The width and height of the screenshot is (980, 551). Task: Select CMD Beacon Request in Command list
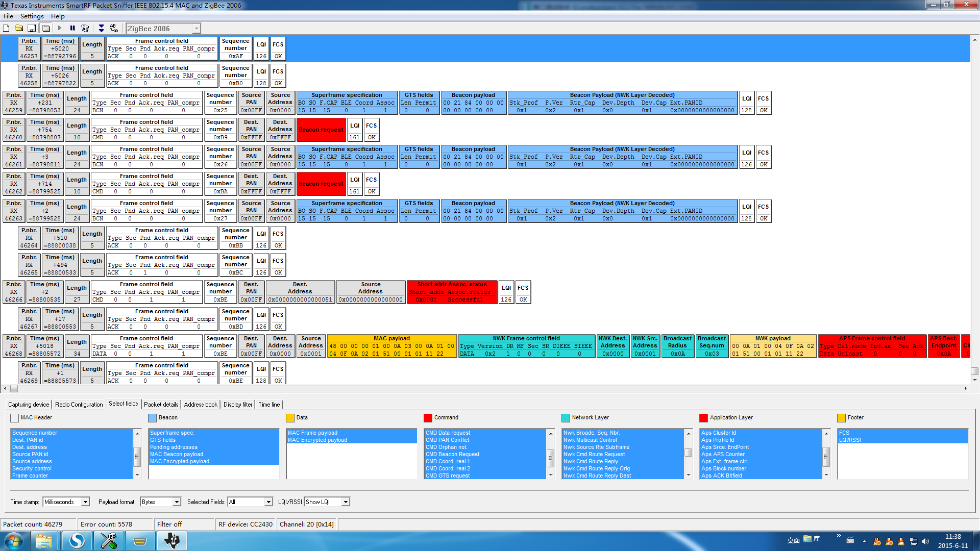tap(452, 454)
